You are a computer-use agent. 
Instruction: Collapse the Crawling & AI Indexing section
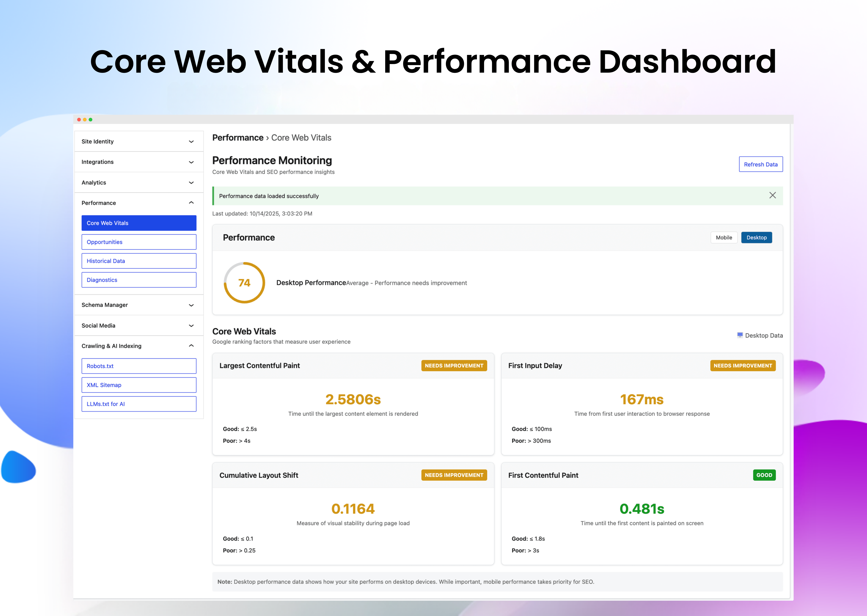coord(138,346)
